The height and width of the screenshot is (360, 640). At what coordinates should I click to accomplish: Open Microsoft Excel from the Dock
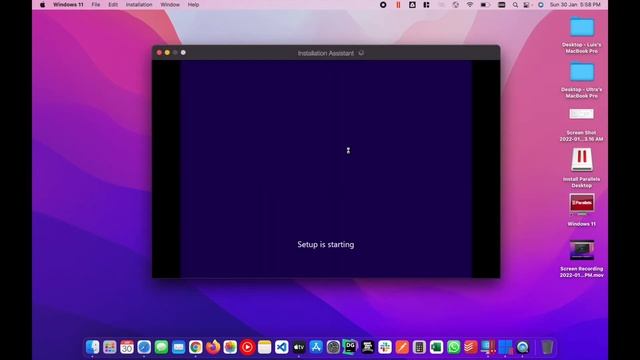point(436,347)
